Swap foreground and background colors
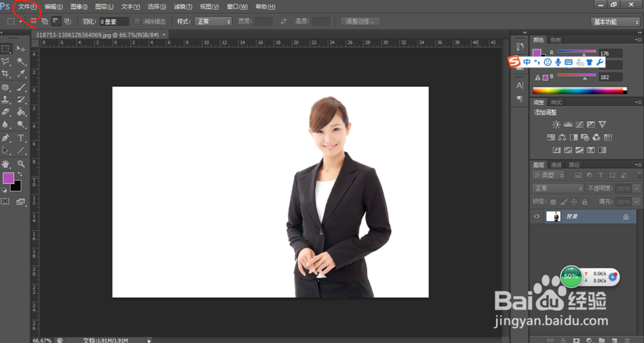Image resolution: width=644 pixels, height=343 pixels. (x=20, y=174)
